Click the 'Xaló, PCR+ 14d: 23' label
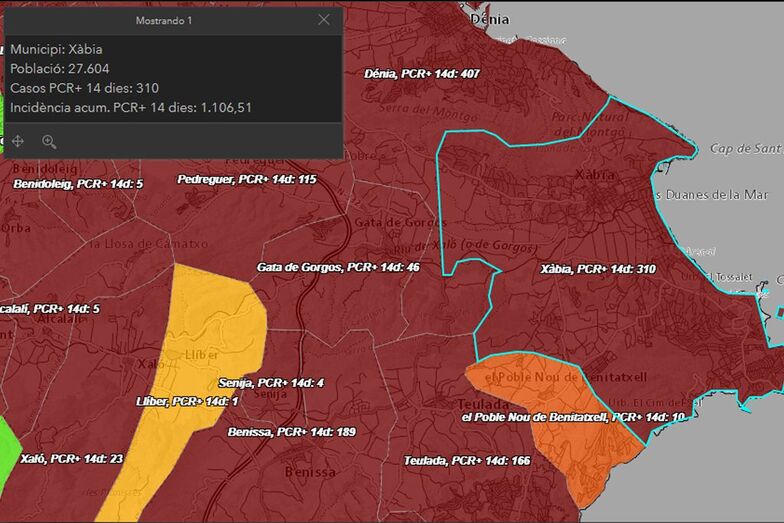Image resolution: width=784 pixels, height=523 pixels. click(72, 459)
